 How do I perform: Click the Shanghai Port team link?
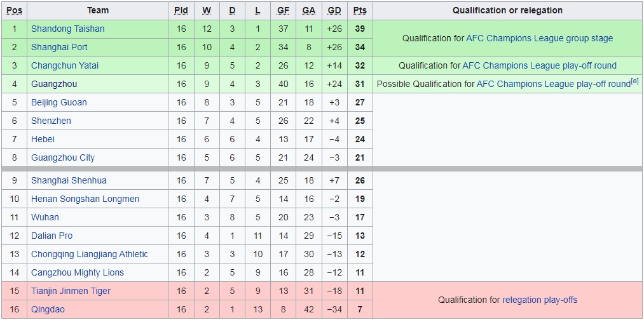(x=59, y=47)
